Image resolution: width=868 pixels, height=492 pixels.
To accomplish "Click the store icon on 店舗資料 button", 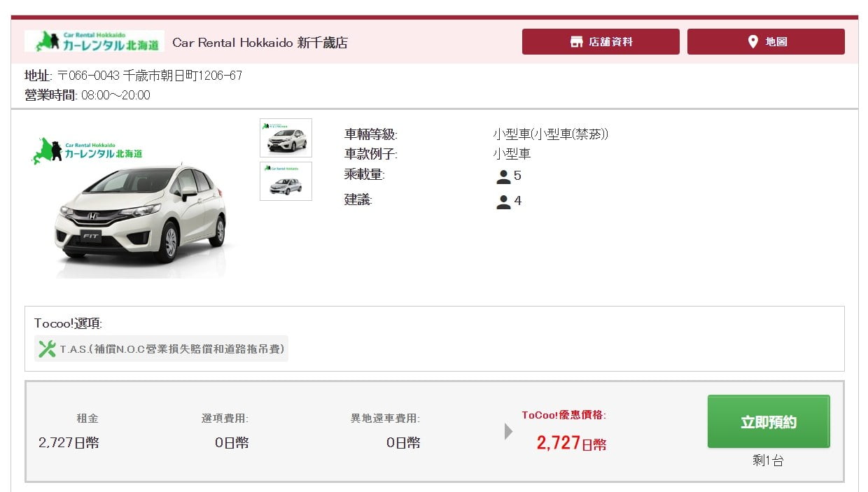I will [575, 41].
